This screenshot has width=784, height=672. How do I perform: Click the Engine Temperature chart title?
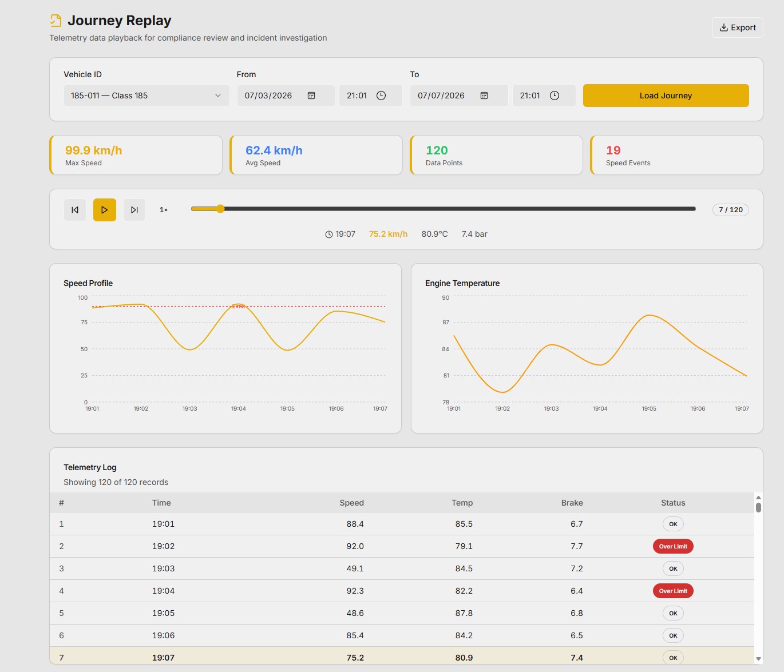pyautogui.click(x=462, y=283)
